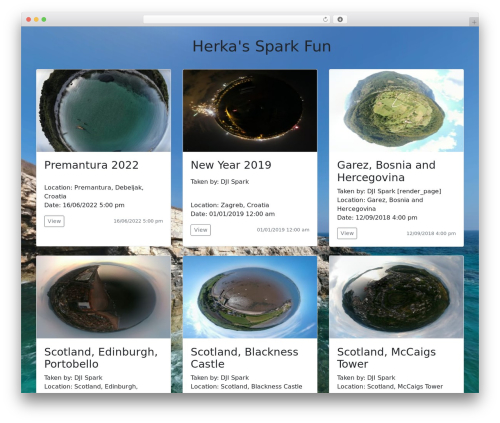
Task: Select the Premantura 2022 card heading
Action: (91, 165)
